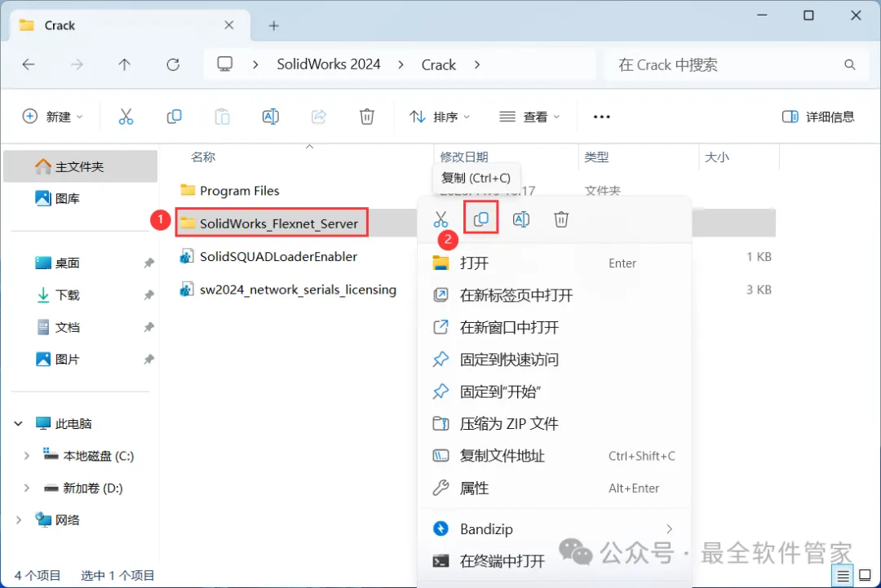
Task: Expand chevron after Crack breadcrumb
Action: [x=477, y=64]
